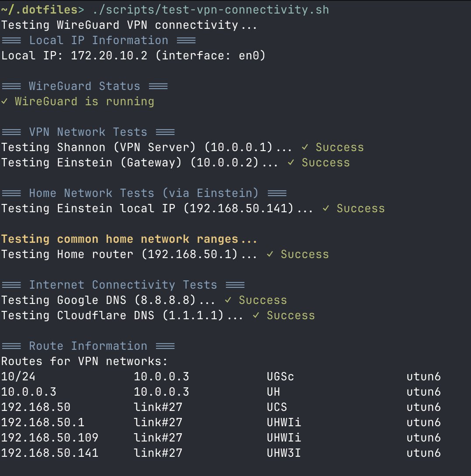This screenshot has height=476, width=471.
Task: Click the 'WireGuard is running' status line
Action: 78,101
